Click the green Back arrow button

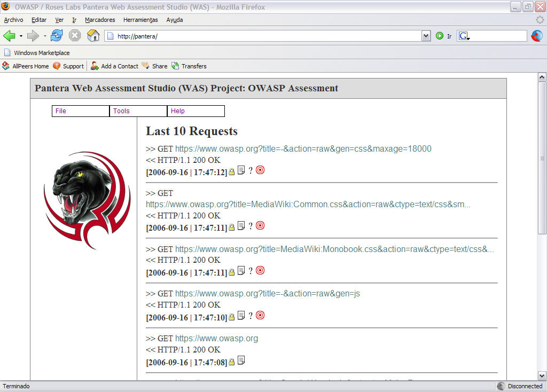[9, 36]
